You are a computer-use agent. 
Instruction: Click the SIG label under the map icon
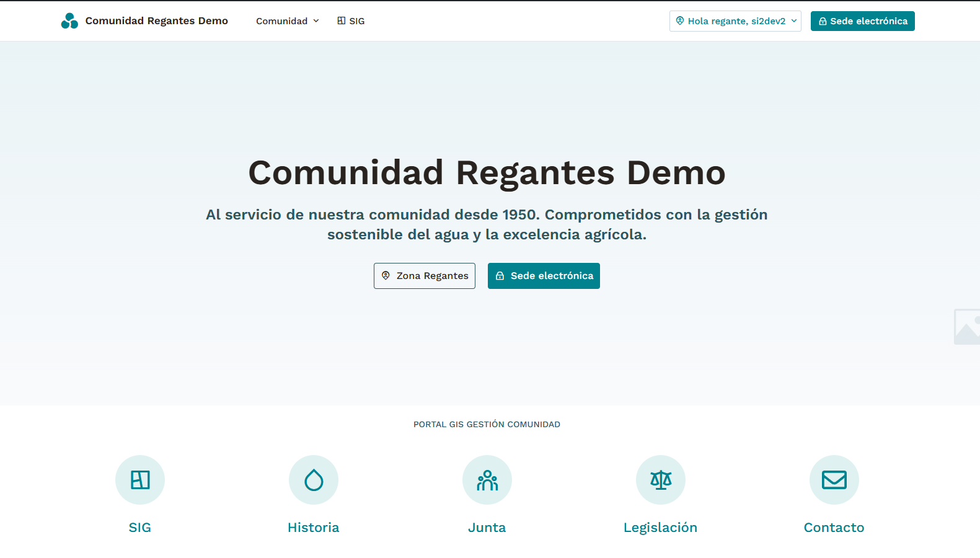pyautogui.click(x=140, y=528)
